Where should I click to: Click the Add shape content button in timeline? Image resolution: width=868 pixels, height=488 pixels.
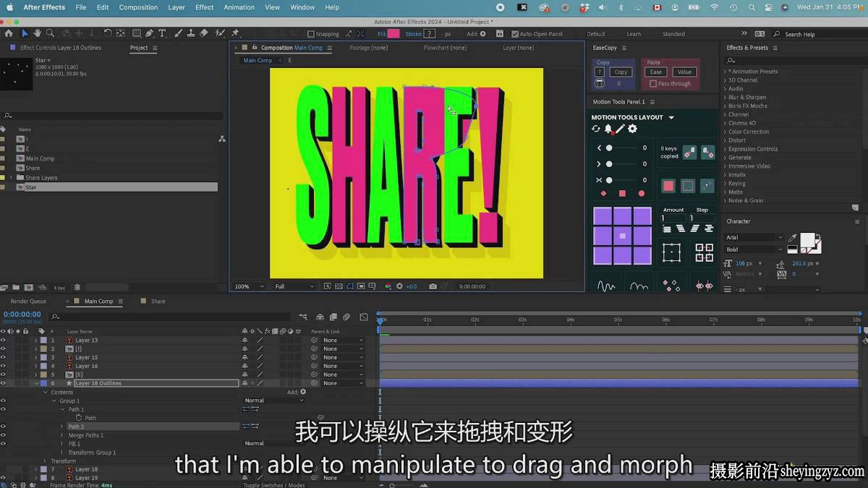(x=303, y=392)
